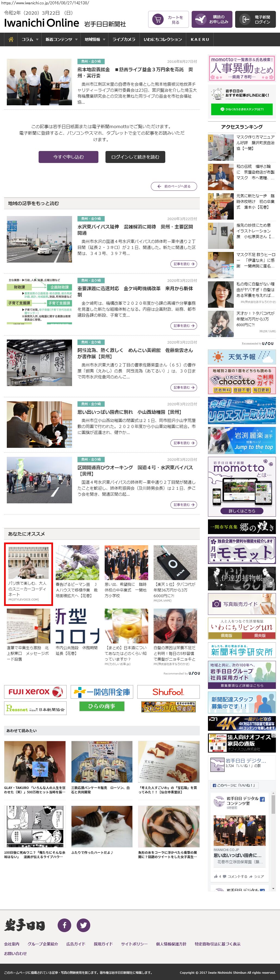Viewport: 280px width, 980px height.
Task: Click the ログインして続きを読む button
Action: 135,157
